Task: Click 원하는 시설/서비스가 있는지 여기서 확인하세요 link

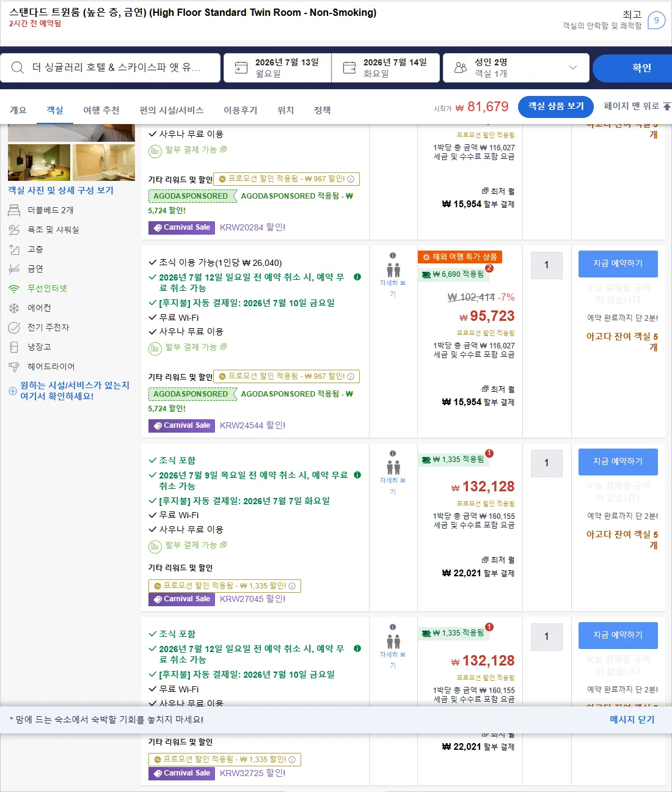Action: click(75, 391)
